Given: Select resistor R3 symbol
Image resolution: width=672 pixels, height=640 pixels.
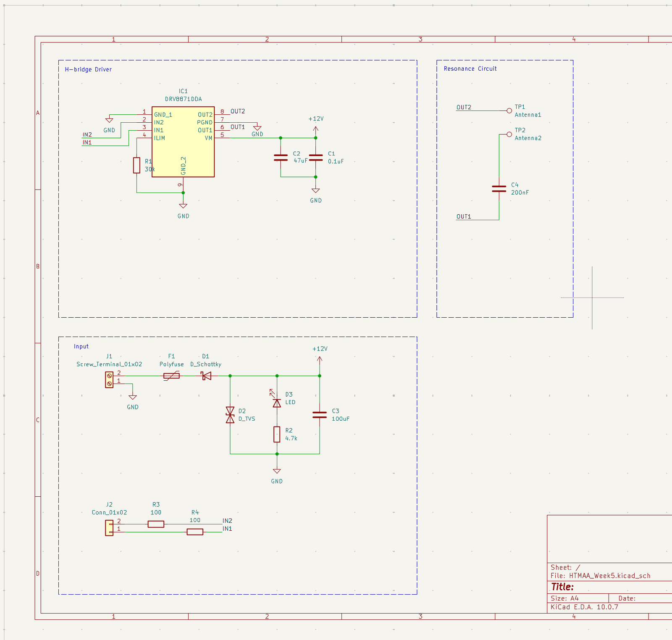Looking at the screenshot, I should [156, 524].
